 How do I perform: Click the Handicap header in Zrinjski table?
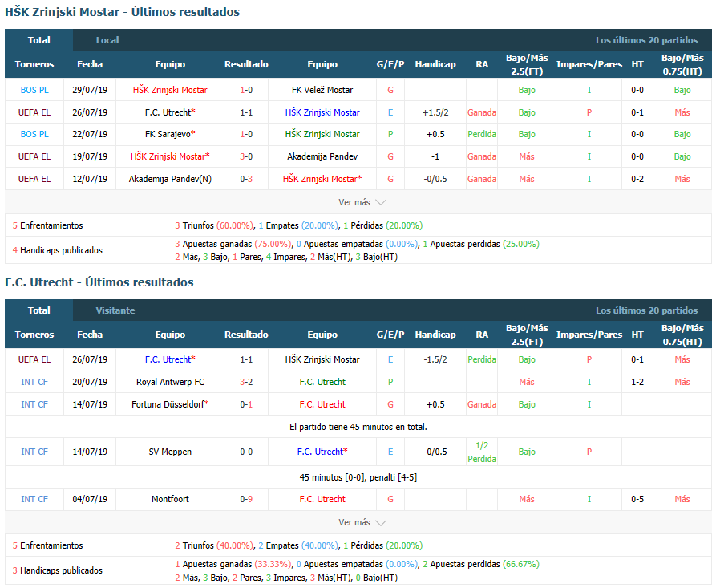pyautogui.click(x=435, y=64)
